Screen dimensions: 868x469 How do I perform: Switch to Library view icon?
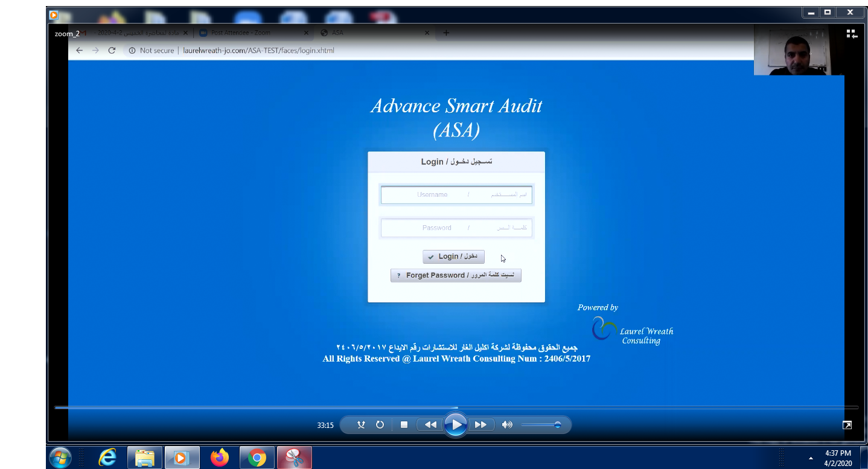(852, 34)
